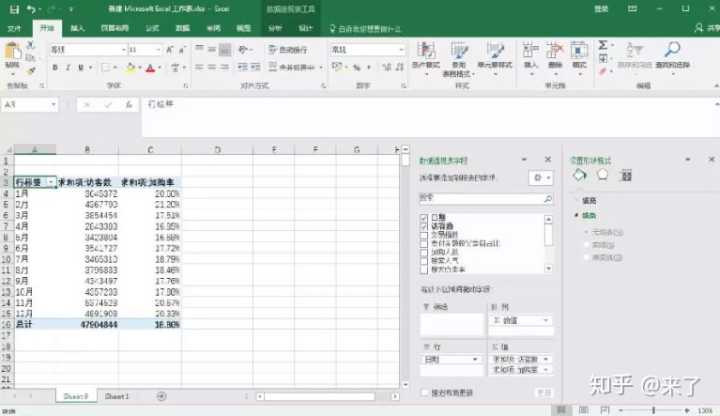This screenshot has height=416, width=720.
Task: Open the font name dropdown in ribbon
Action: (122, 49)
